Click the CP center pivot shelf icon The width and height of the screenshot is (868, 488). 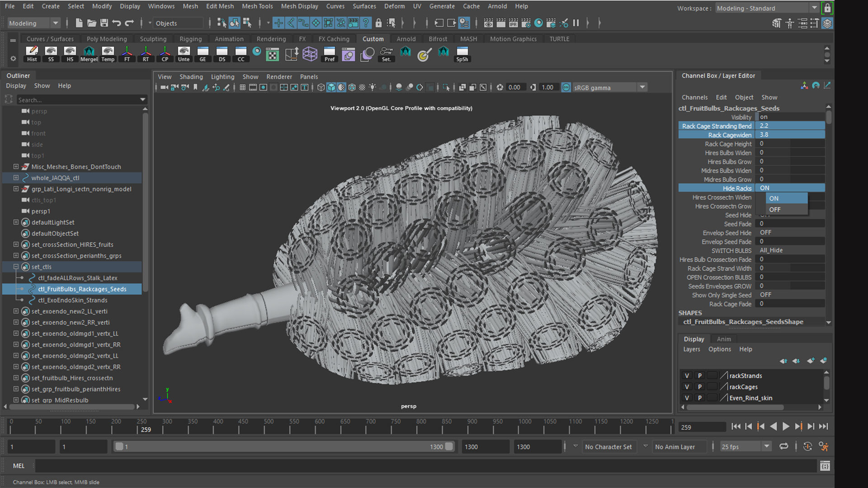tap(165, 54)
